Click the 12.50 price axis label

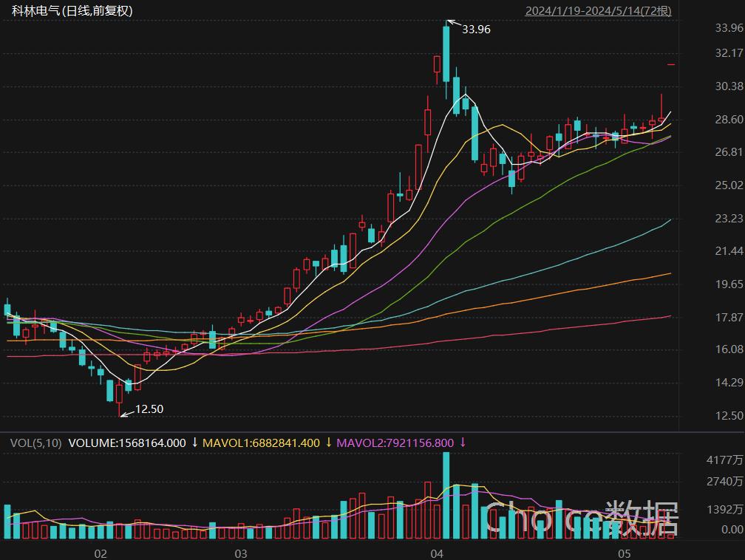pos(729,416)
